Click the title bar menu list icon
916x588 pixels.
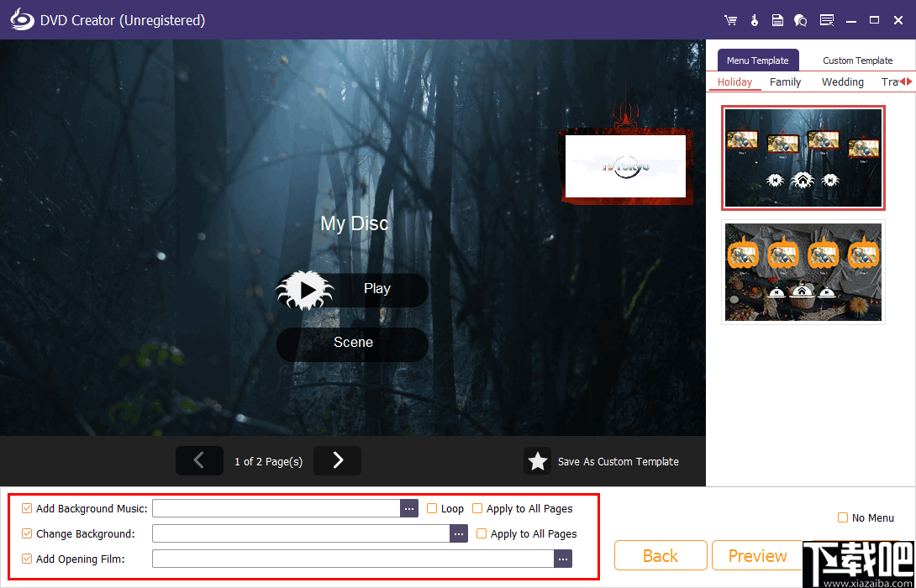tap(827, 19)
